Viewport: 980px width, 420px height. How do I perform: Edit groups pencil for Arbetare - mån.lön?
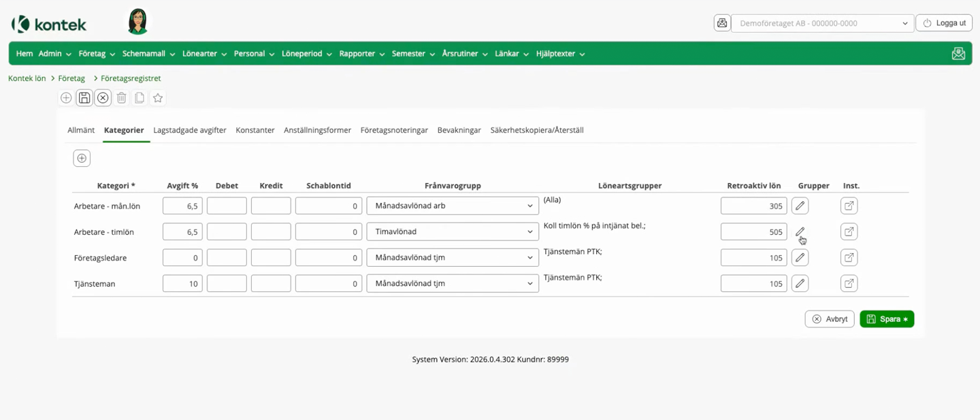click(800, 206)
